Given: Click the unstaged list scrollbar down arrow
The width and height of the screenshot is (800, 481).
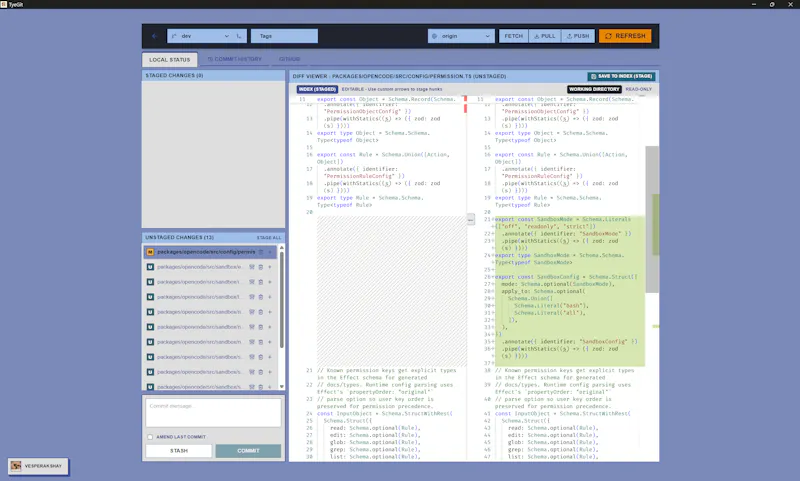Looking at the screenshot, I should point(282,387).
